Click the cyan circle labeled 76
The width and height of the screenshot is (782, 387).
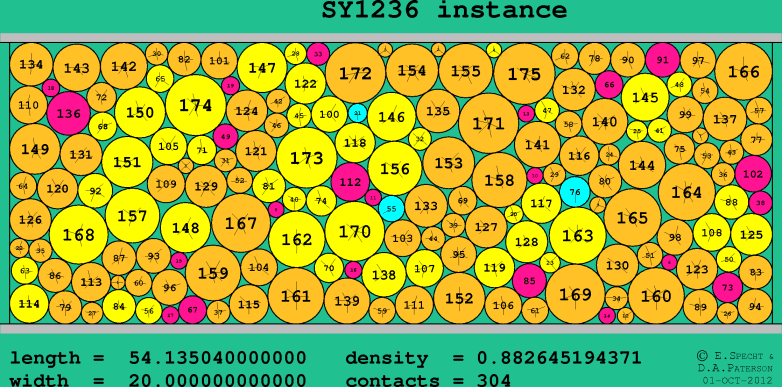pyautogui.click(x=575, y=192)
